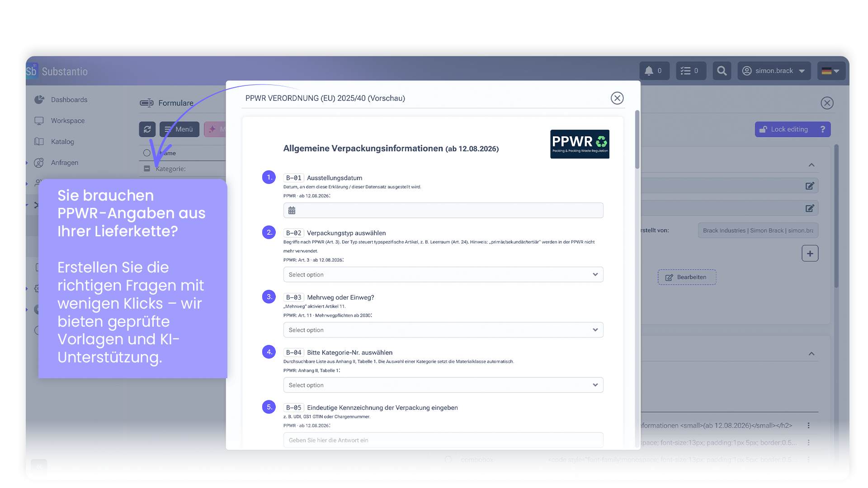
Task: Click the refresh button in Formulare toolbar
Action: (147, 129)
